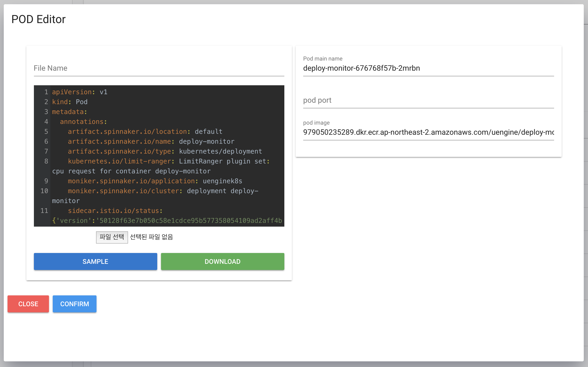Click line number 8 in the editor gutter
588x367 pixels.
[46, 161]
